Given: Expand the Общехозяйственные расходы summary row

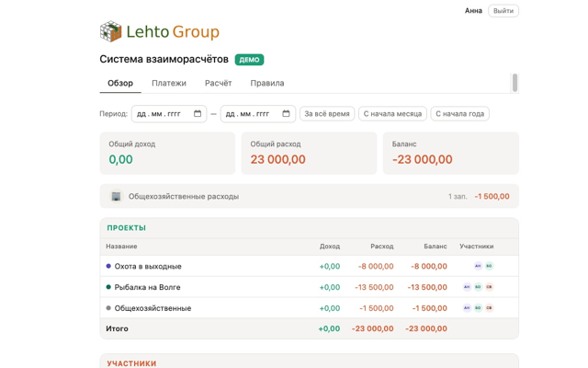Looking at the screenshot, I should (x=309, y=196).
